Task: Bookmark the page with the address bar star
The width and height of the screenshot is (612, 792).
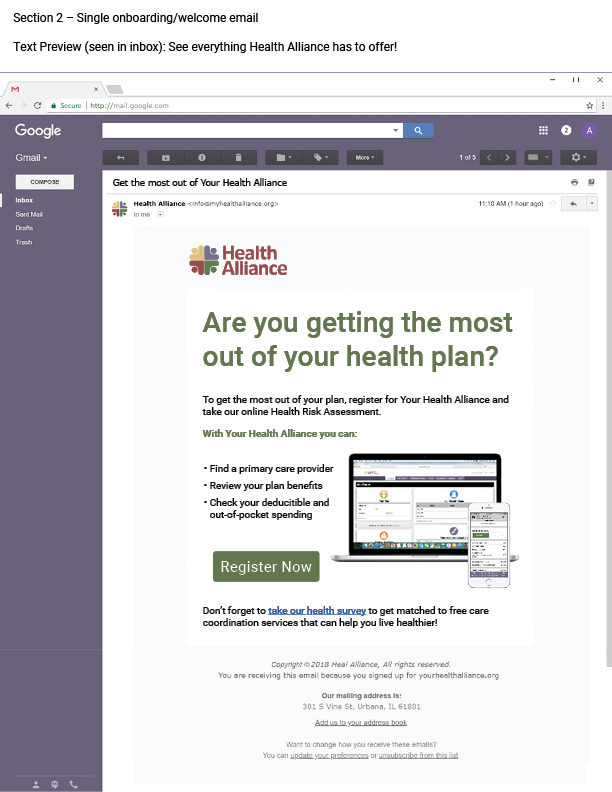Action: pos(590,105)
